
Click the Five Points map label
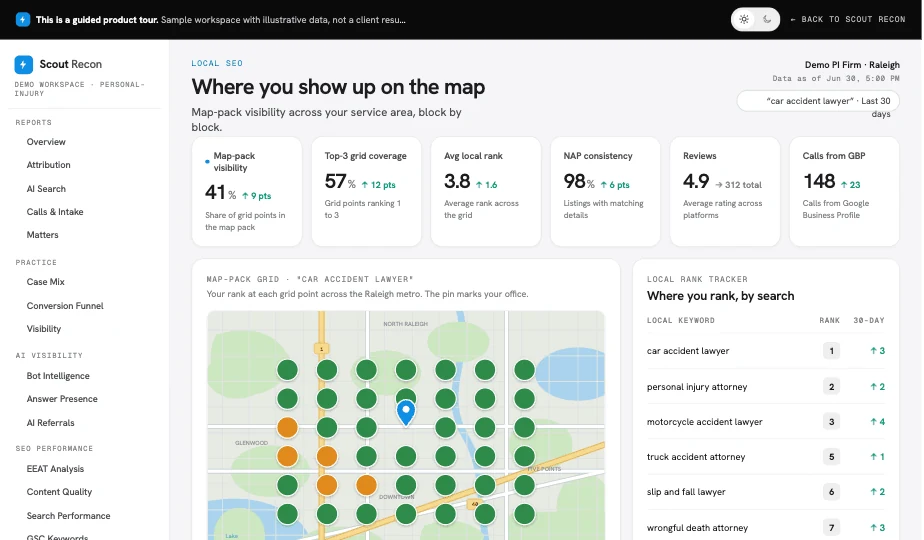(x=544, y=469)
